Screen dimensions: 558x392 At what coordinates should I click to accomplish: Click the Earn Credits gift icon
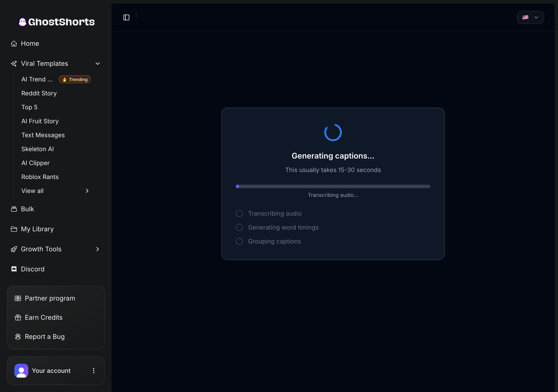[18, 317]
